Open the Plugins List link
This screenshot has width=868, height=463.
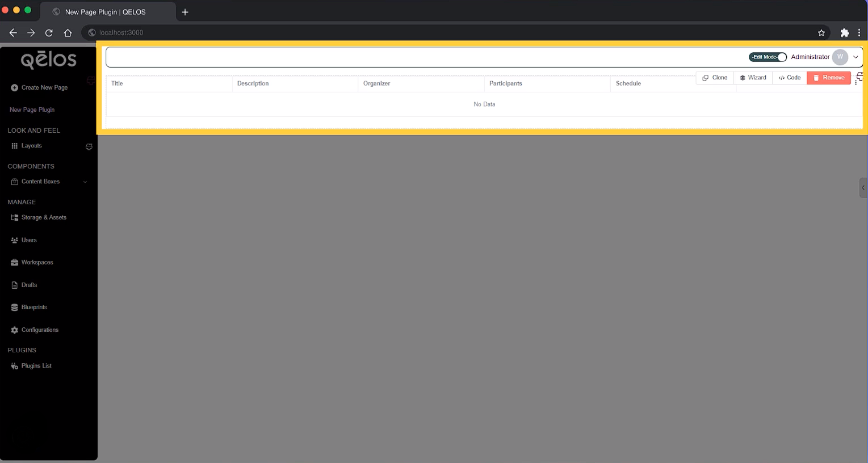(x=36, y=366)
